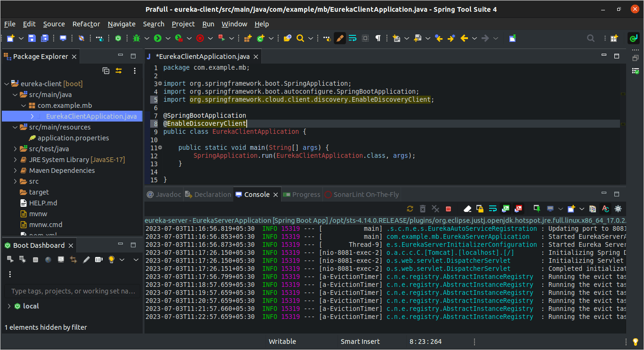Start the local app in Boot Dashboard
The height and width of the screenshot is (350, 644).
[x=10, y=259]
